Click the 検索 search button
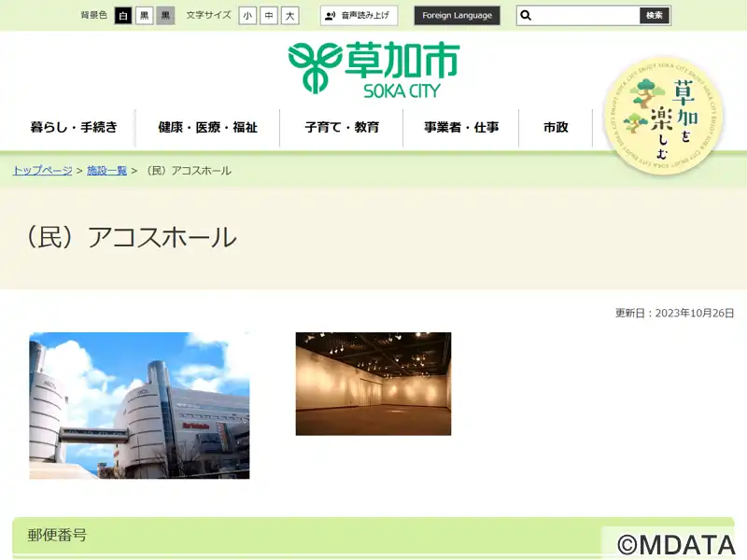Image resolution: width=747 pixels, height=560 pixels. pos(655,16)
